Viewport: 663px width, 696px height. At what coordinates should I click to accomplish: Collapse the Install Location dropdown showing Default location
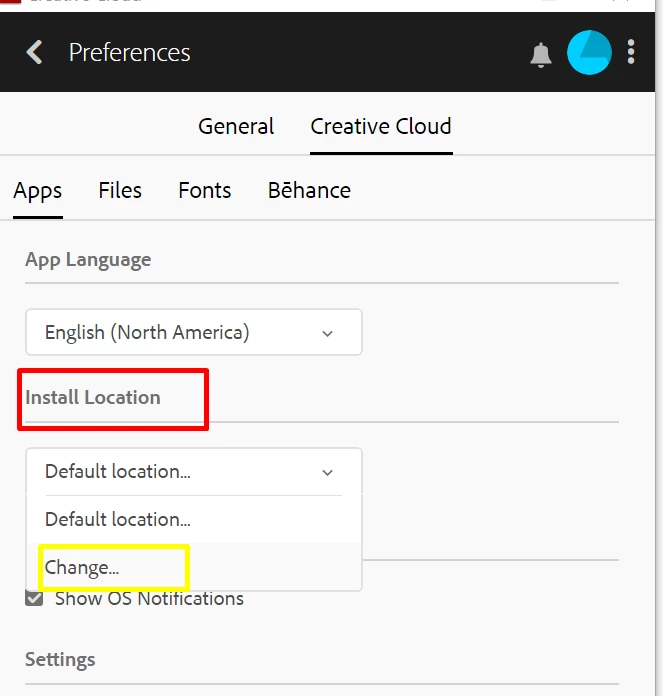point(194,471)
